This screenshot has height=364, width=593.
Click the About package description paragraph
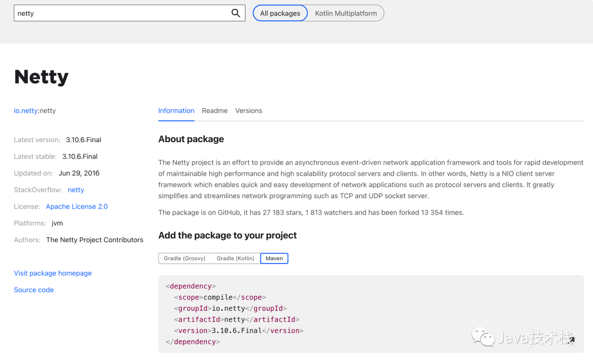[x=371, y=179]
